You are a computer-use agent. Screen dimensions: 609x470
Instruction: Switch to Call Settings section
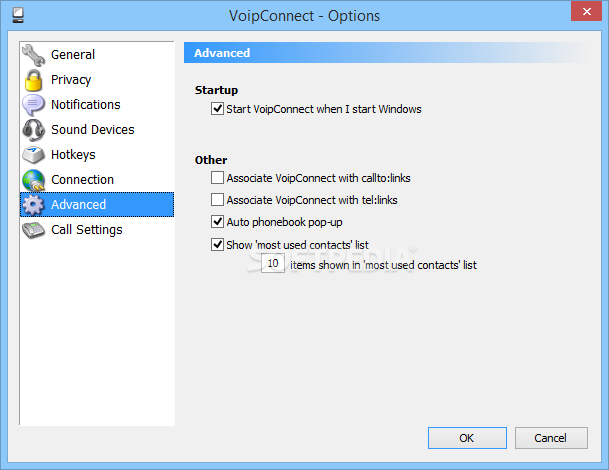click(87, 230)
